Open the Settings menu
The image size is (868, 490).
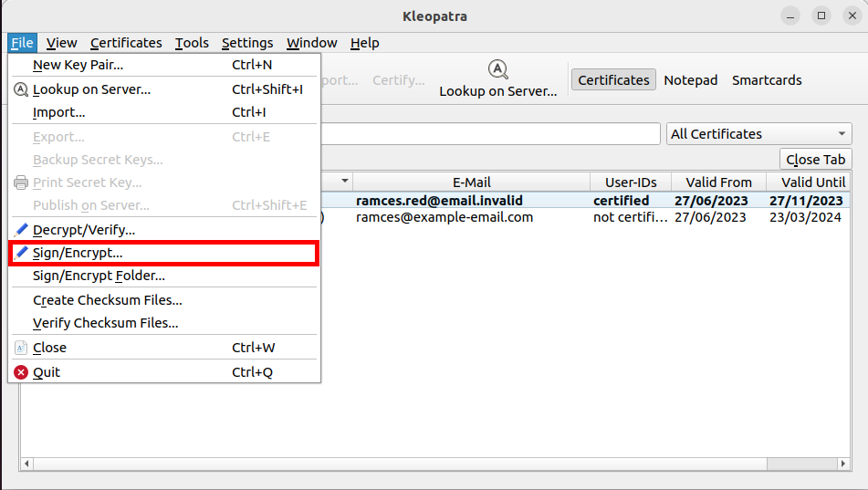pyautogui.click(x=247, y=43)
